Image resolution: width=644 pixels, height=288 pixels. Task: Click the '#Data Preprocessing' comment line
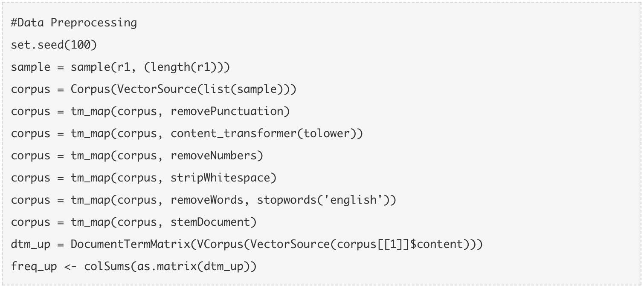click(74, 23)
